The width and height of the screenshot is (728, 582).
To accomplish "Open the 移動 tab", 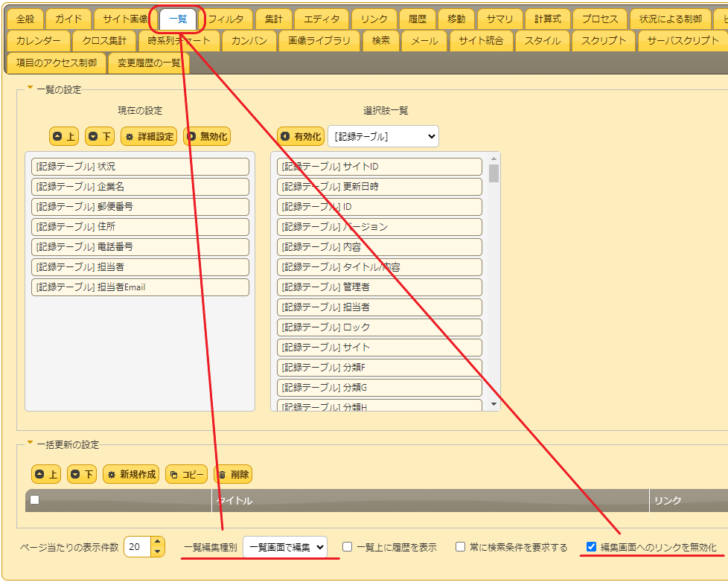I will point(456,19).
